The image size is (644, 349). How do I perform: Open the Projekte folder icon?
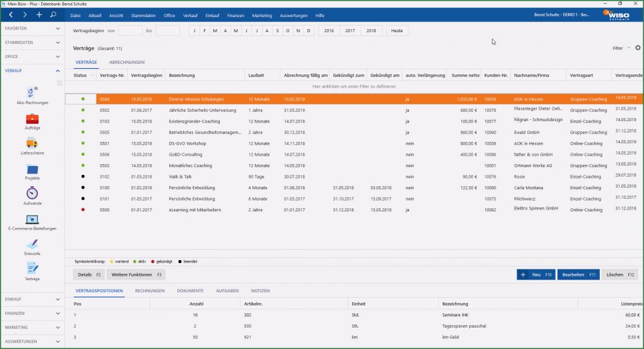pos(32,169)
